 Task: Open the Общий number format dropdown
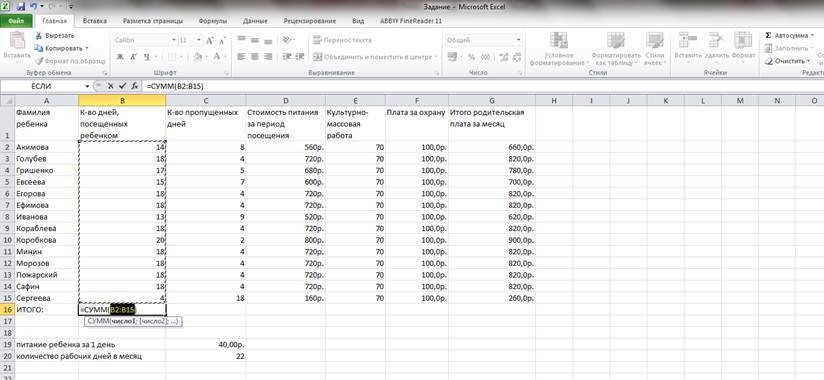[x=518, y=40]
